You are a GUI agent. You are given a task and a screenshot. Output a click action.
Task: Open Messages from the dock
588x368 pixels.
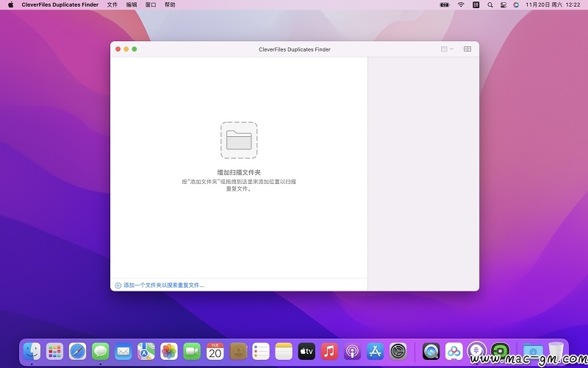coord(101,352)
